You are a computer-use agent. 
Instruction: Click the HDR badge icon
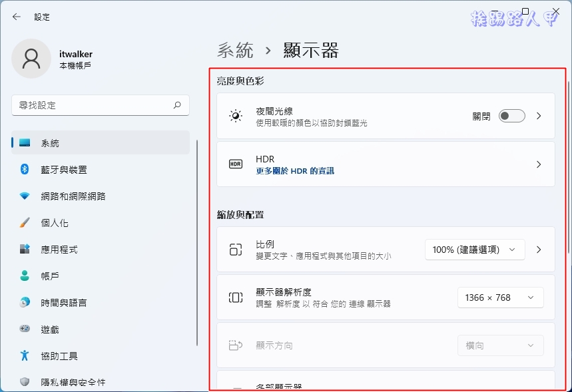pyautogui.click(x=236, y=164)
